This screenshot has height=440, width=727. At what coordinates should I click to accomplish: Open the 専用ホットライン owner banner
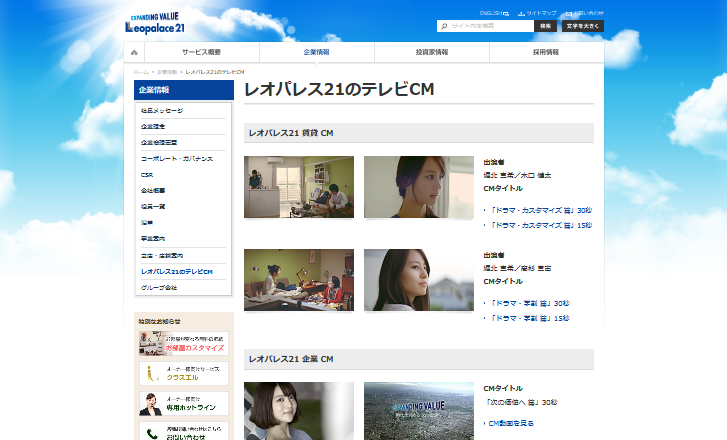(184, 404)
